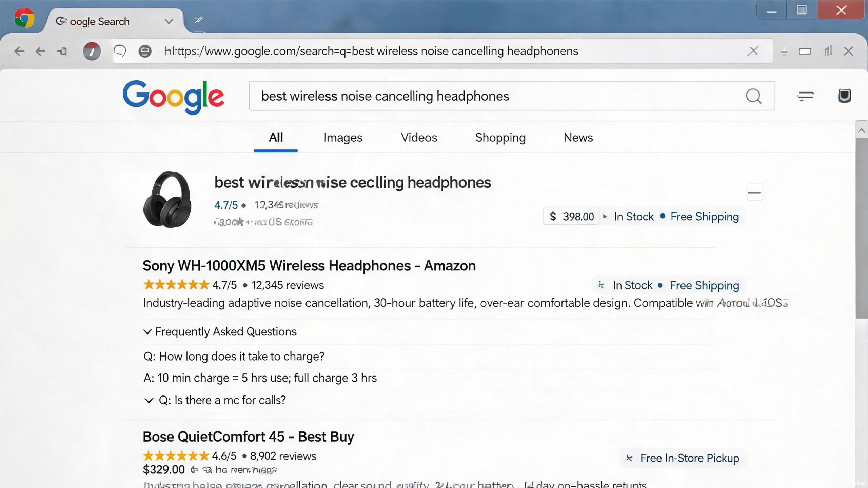Click the blue 4.7/5 rating in the top product card
868x488 pixels.
point(226,205)
